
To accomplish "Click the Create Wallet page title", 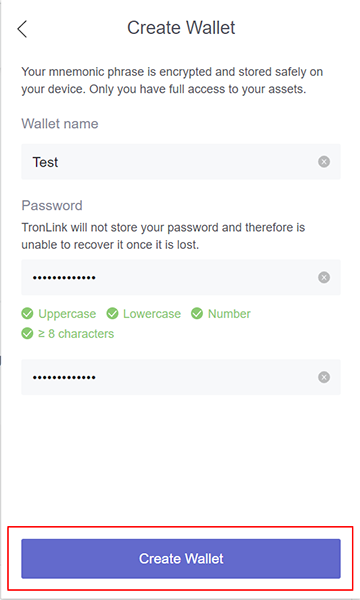I will 181,28.
